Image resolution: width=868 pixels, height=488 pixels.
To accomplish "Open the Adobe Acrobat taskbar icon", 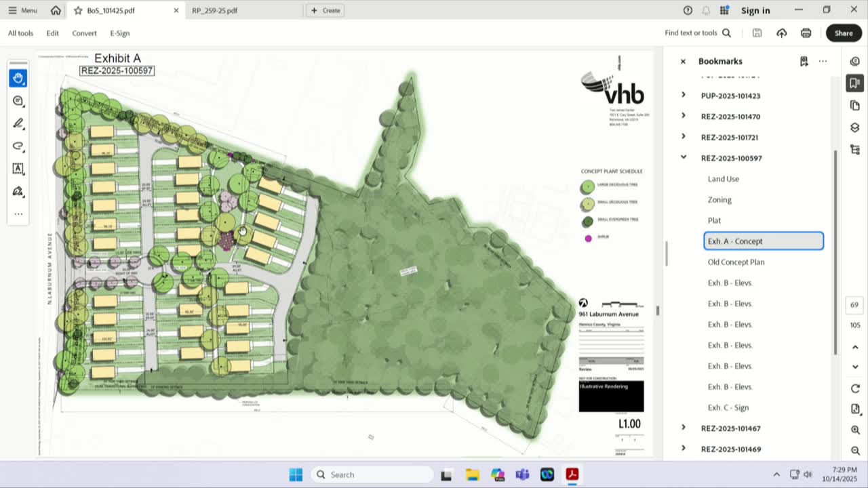I will pyautogui.click(x=572, y=474).
